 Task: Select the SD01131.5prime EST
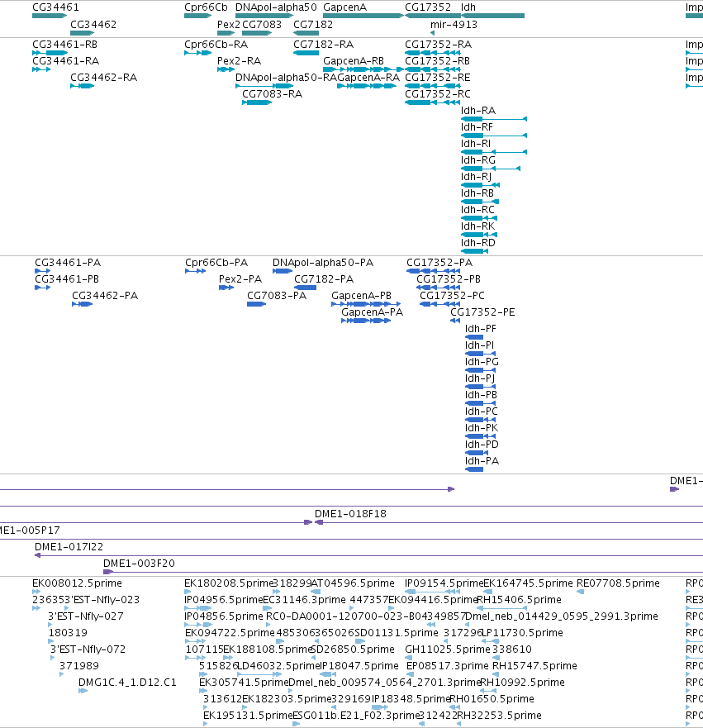coord(359,641)
